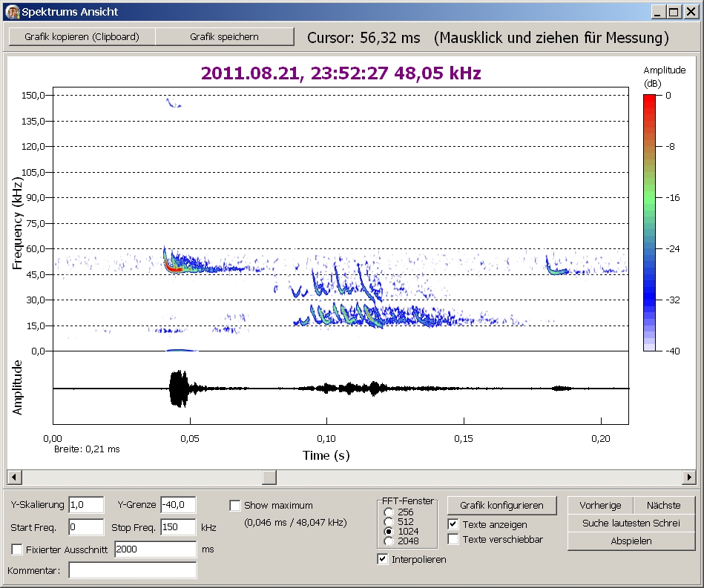Select FFT-Fenster size 256
This screenshot has height=588, width=704.
pyautogui.click(x=388, y=512)
